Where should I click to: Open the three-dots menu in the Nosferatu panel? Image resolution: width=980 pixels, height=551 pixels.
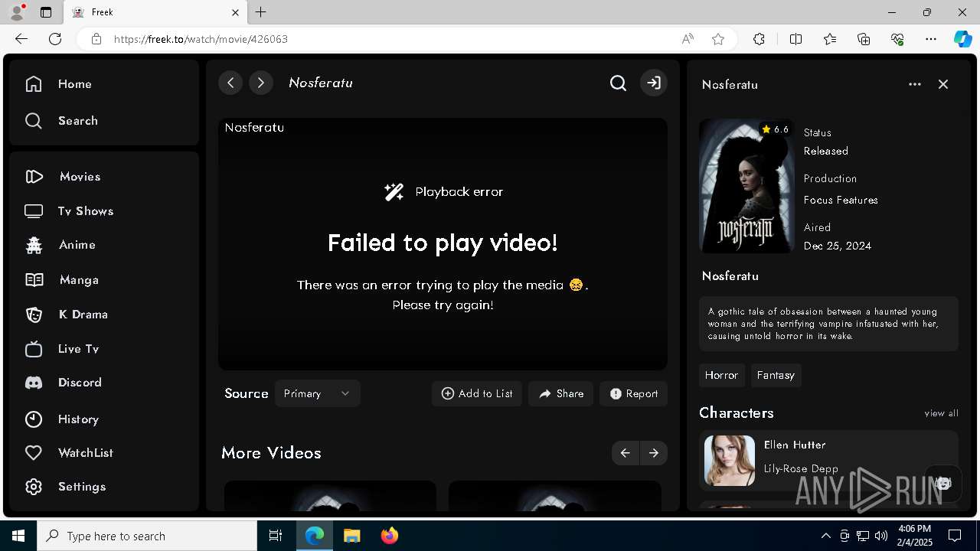point(915,84)
